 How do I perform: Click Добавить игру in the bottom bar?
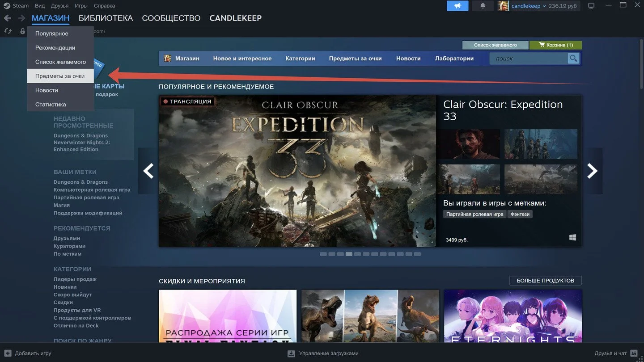point(28,354)
